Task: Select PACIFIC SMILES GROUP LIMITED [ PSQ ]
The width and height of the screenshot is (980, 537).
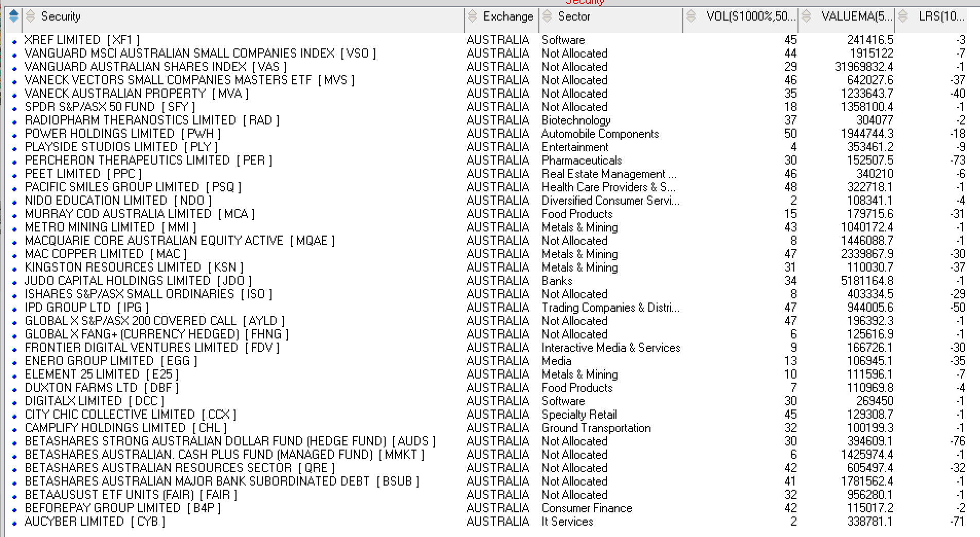Action: tap(133, 187)
